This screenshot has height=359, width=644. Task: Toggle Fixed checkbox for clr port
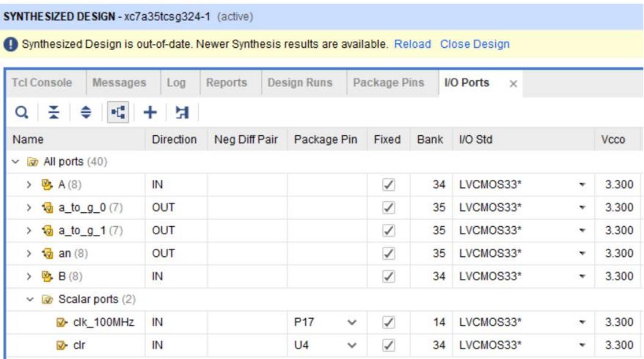[x=387, y=346]
